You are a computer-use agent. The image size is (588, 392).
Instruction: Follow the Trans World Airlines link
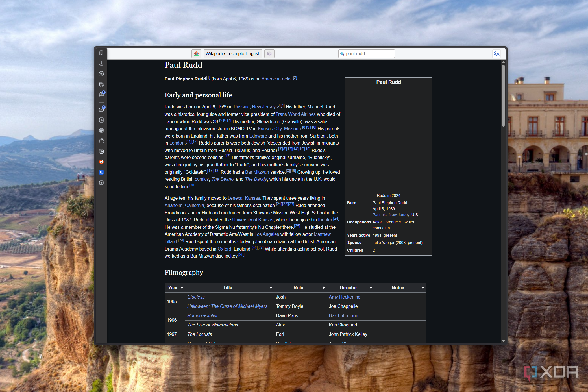point(295,114)
